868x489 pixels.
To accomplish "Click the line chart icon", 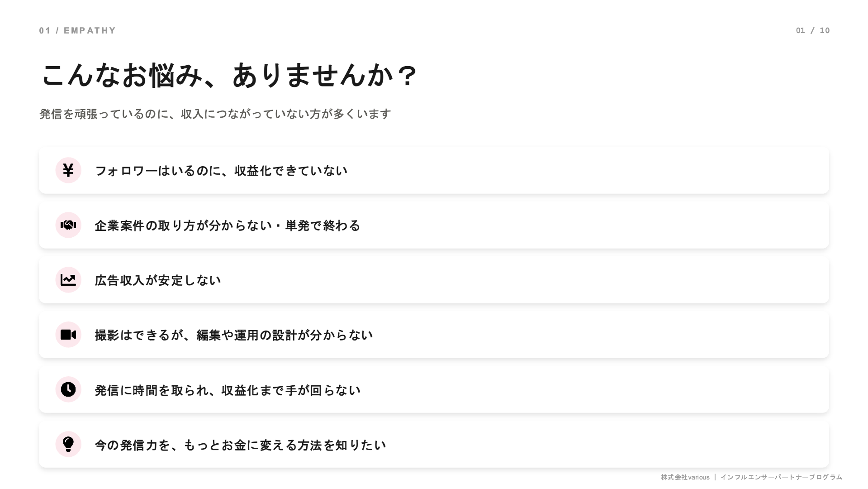I will point(68,280).
